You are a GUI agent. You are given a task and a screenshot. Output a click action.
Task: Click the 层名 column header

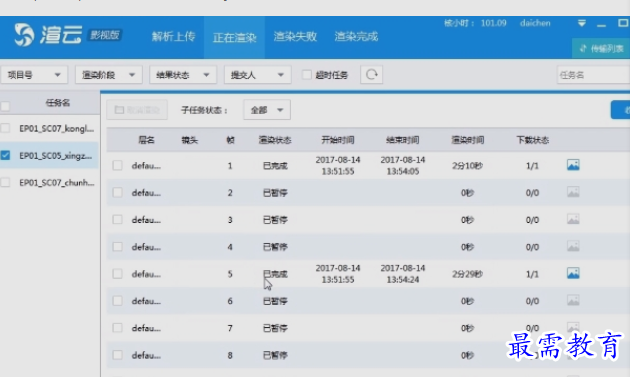click(146, 140)
